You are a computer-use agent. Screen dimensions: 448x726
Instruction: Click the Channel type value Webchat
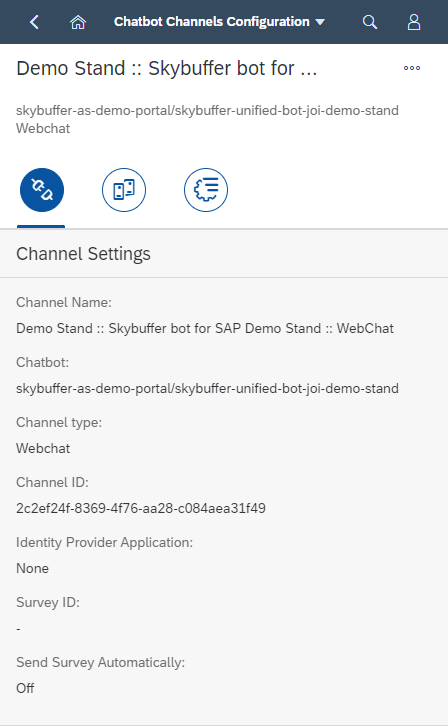pos(43,448)
